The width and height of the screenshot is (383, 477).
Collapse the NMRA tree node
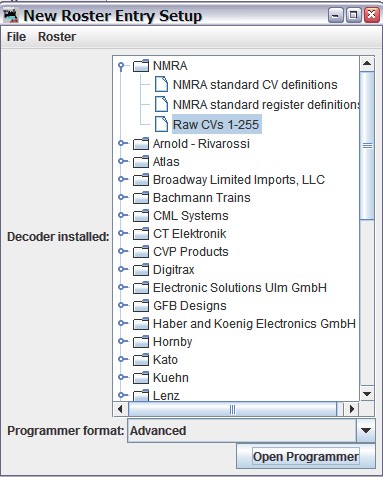[x=122, y=66]
